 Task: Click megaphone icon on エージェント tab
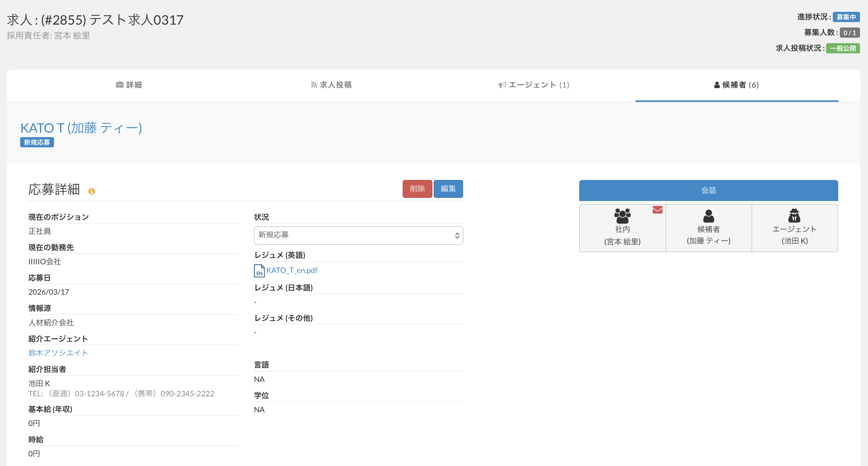point(502,85)
